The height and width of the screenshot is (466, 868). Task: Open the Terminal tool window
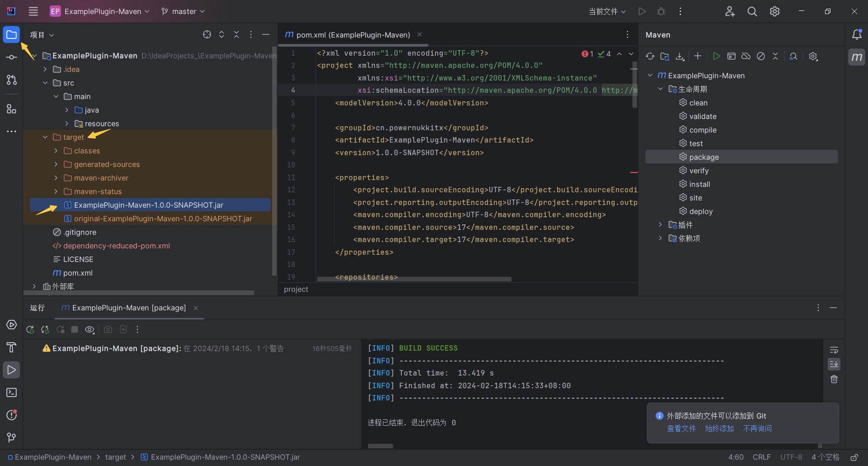coord(11,393)
